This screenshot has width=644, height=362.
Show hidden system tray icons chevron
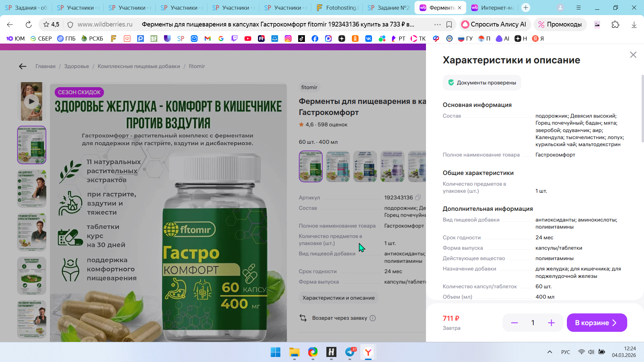point(549,352)
